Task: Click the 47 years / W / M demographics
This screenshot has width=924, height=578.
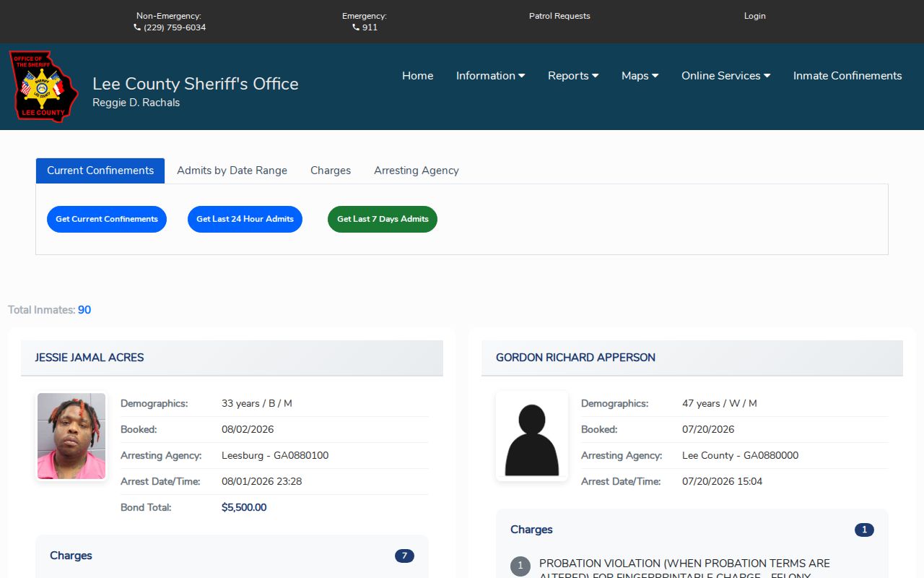Action: point(720,403)
